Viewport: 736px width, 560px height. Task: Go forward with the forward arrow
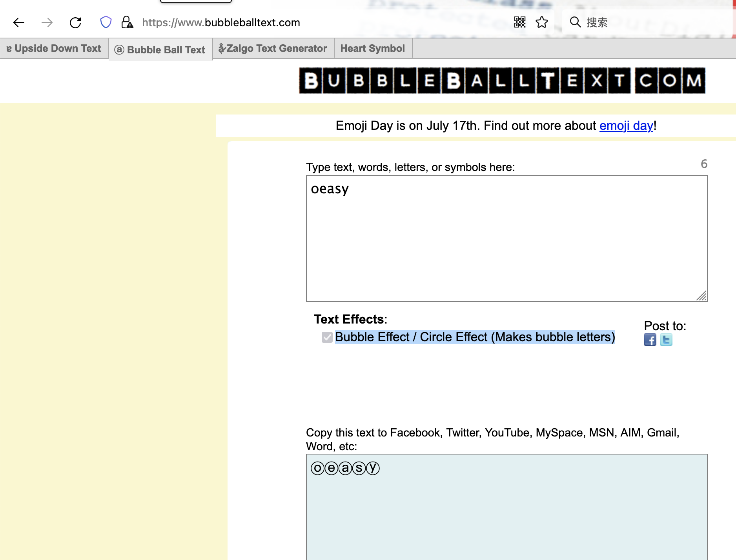(x=47, y=23)
